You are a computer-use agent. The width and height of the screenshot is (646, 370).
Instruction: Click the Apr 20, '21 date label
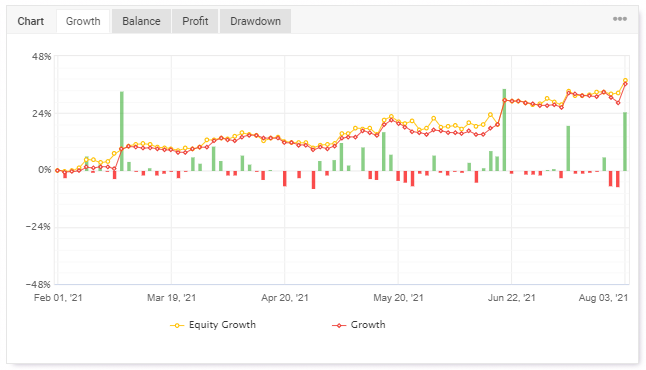point(285,297)
